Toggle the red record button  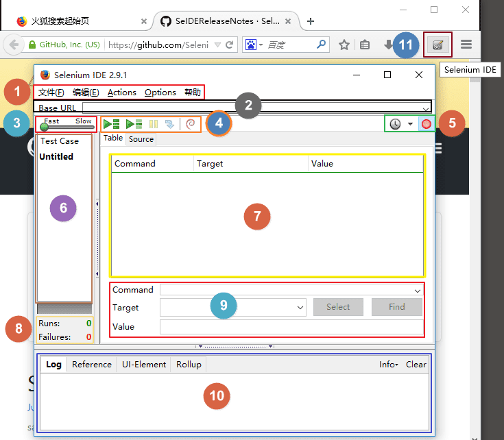[427, 124]
